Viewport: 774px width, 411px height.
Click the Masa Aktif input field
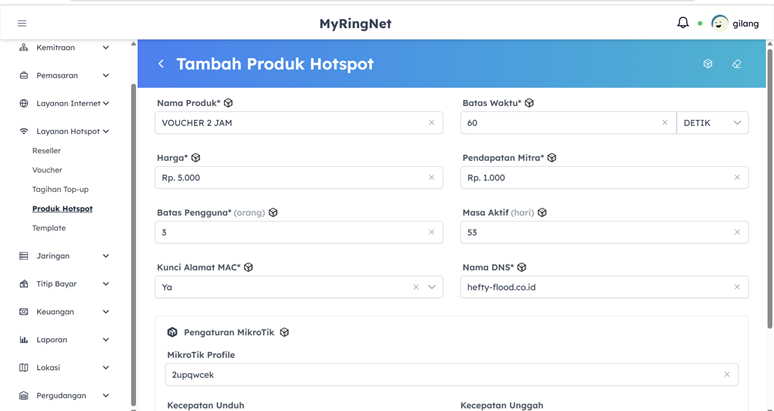(595, 232)
